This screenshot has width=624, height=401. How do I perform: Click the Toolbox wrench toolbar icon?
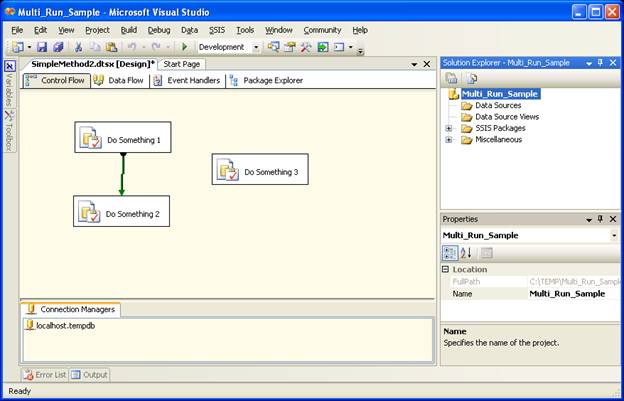[306, 47]
